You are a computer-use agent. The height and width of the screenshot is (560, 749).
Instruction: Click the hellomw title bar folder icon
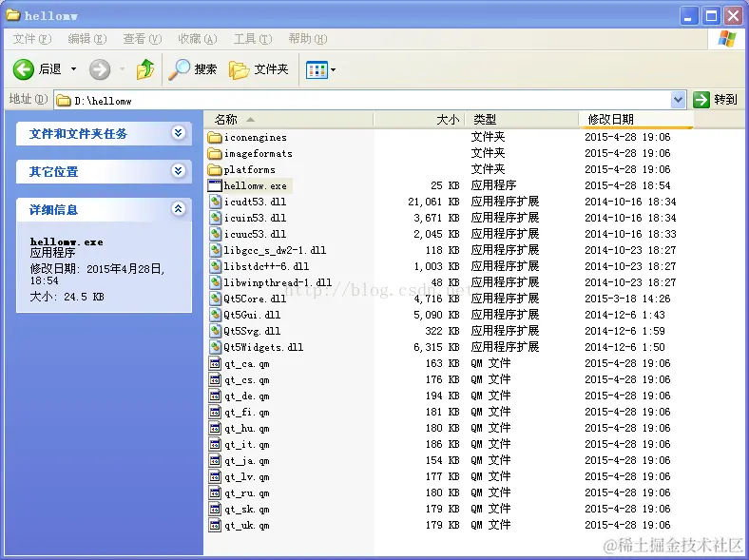click(13, 15)
